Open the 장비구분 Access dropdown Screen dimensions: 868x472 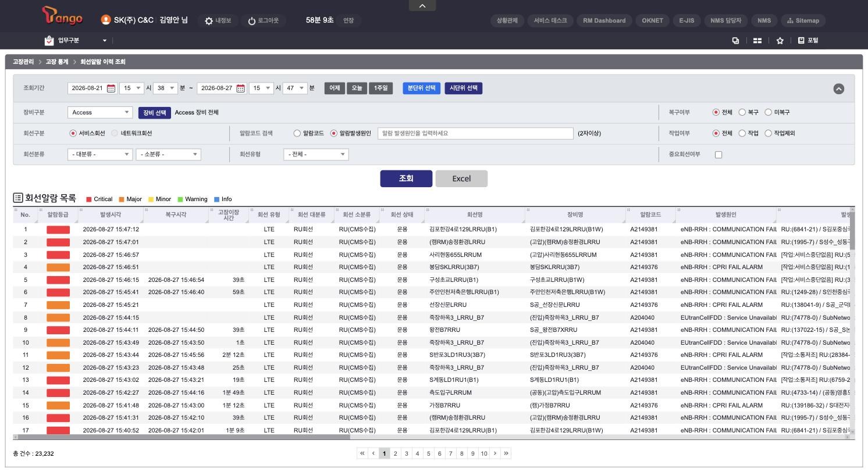pyautogui.click(x=100, y=112)
